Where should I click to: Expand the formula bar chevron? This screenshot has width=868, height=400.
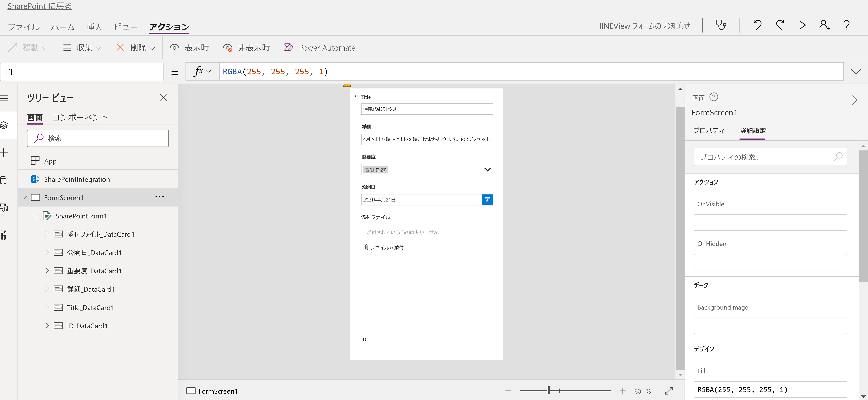(x=855, y=71)
